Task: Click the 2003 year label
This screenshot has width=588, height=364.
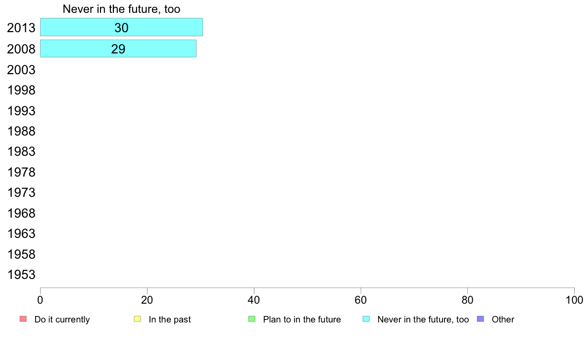Action: 21,70
